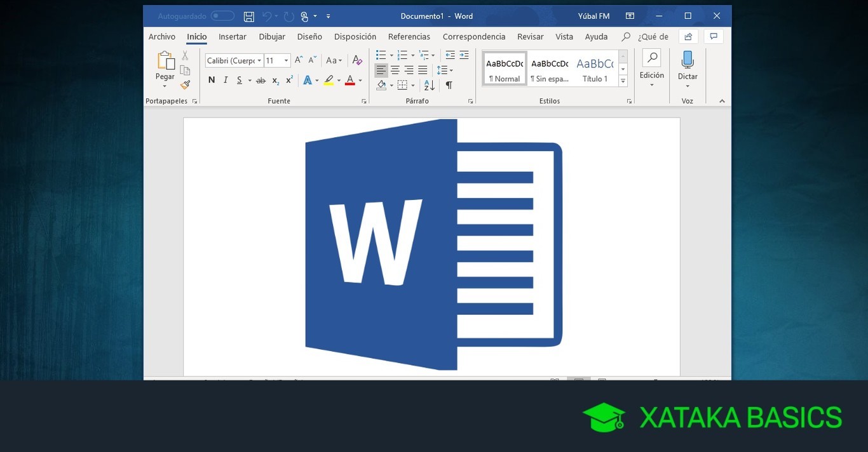
Task: Switch to the Referencias tab
Action: pos(409,37)
